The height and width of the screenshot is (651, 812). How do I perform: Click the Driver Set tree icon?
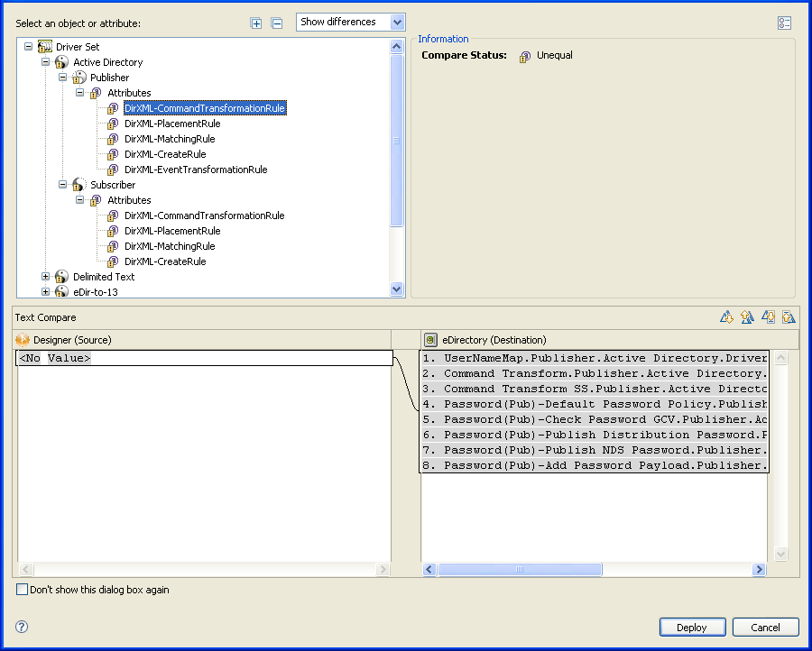[45, 47]
